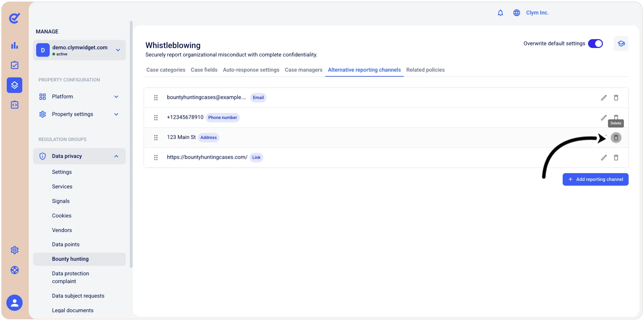Grab drag handle of the Link channel row
Viewport: 644px width, 321px height.
[156, 158]
